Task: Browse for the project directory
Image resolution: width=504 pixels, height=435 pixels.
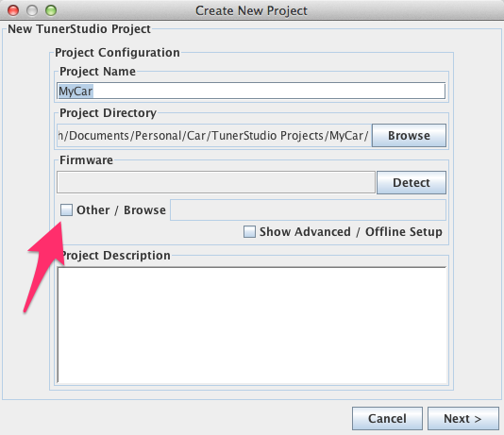Action: [x=409, y=136]
